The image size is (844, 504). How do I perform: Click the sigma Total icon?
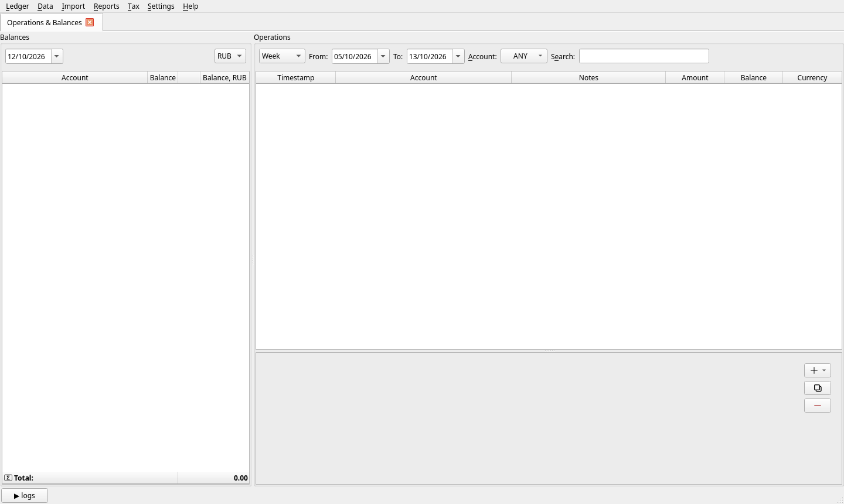[8, 478]
